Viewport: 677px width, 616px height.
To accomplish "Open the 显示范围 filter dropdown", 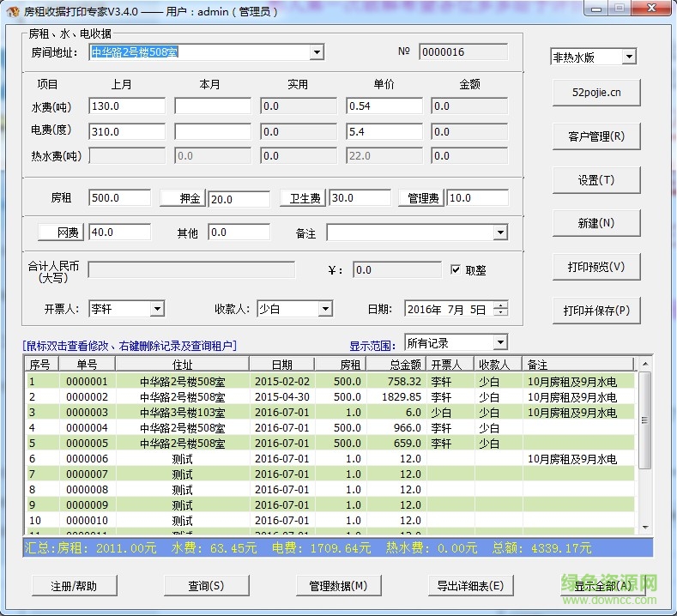I will click(499, 343).
